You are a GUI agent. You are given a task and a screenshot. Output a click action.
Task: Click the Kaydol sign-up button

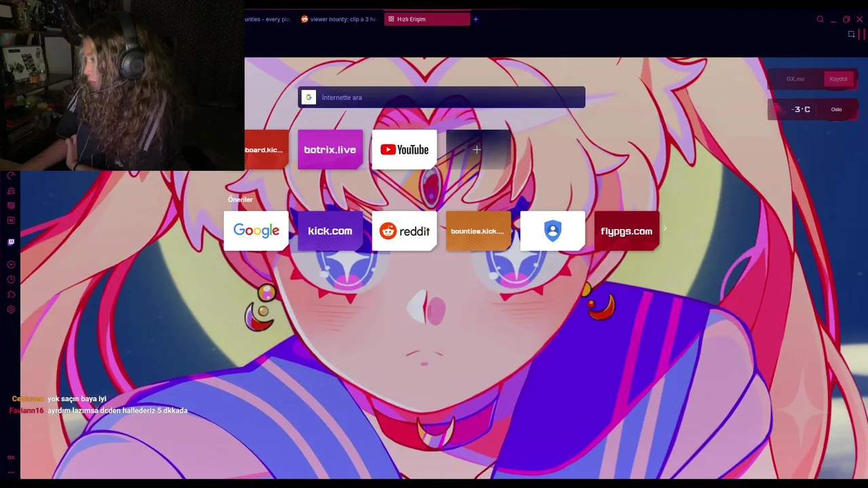click(838, 79)
